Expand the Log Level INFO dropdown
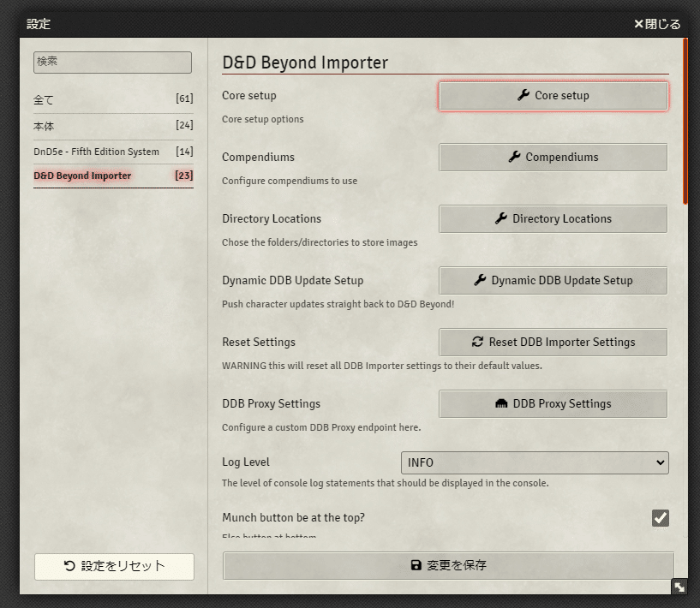This screenshot has height=608, width=700. 535,462
